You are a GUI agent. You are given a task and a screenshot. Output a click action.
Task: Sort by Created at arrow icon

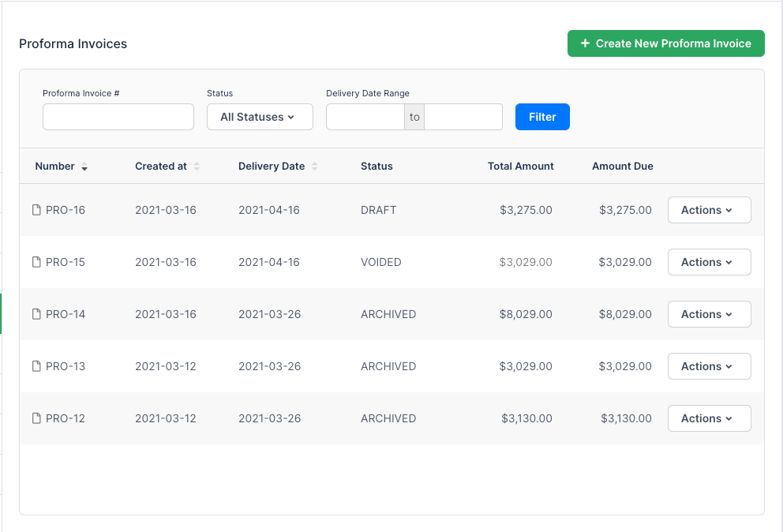tap(197, 167)
